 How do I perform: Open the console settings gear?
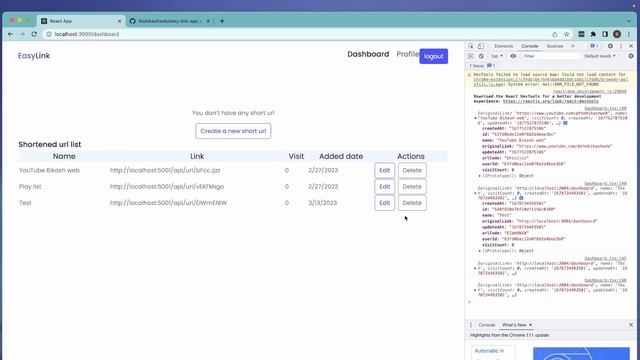(x=631, y=56)
